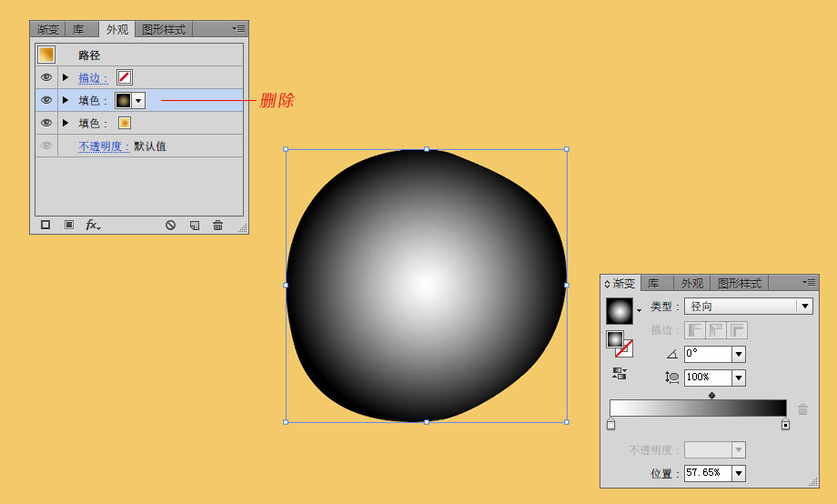The height and width of the screenshot is (504, 837).
Task: Select the black gradient stop
Action: [785, 425]
